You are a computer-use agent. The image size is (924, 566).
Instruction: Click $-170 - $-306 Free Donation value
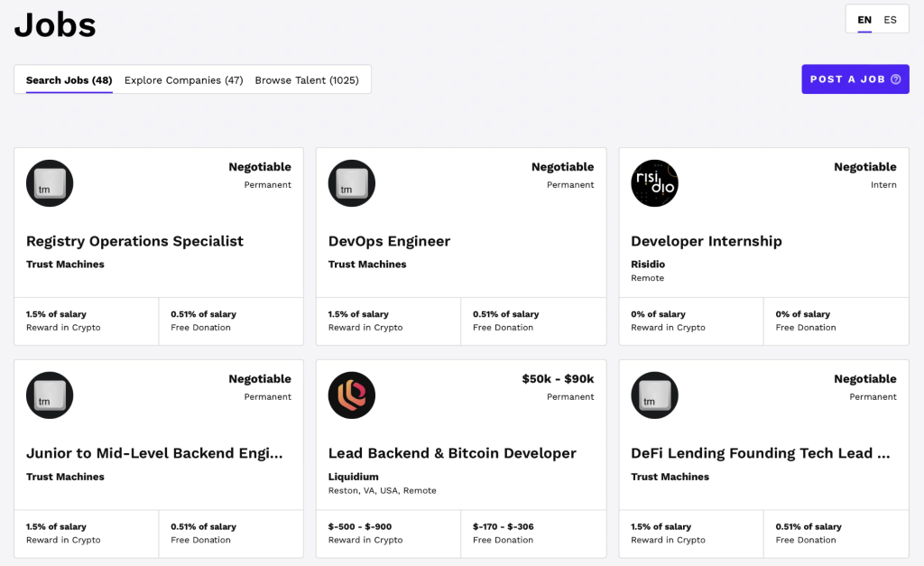coord(503,526)
